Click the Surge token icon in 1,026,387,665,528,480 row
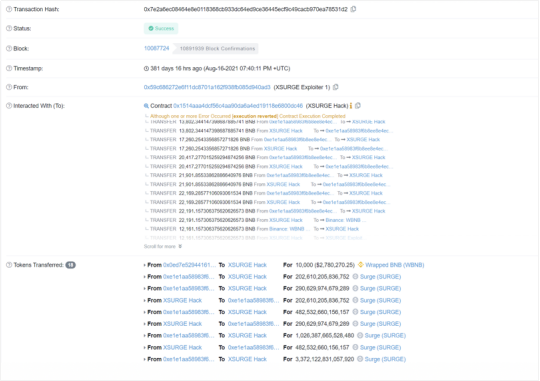The height and width of the screenshot is (381, 540). [360, 335]
